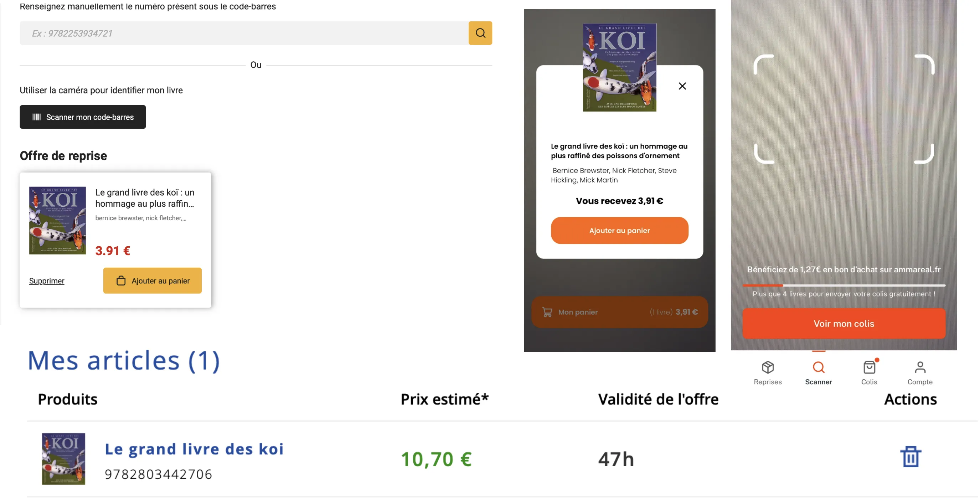Close the book offer popup with the X

point(682,86)
